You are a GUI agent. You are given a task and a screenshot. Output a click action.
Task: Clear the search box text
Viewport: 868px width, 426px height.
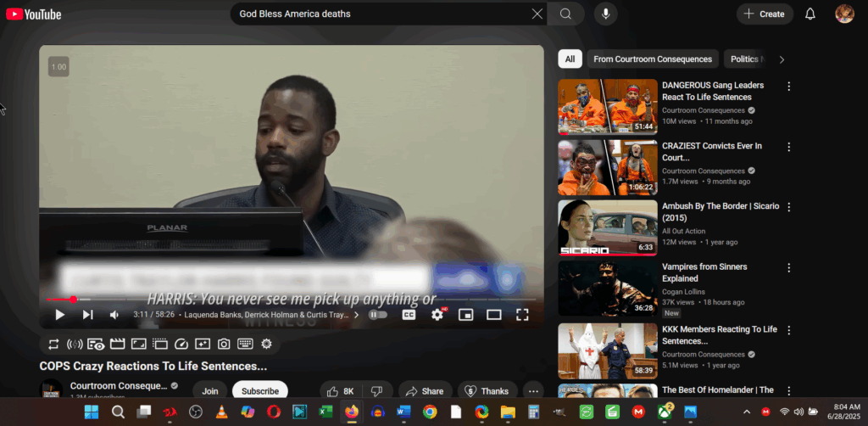[x=537, y=14]
